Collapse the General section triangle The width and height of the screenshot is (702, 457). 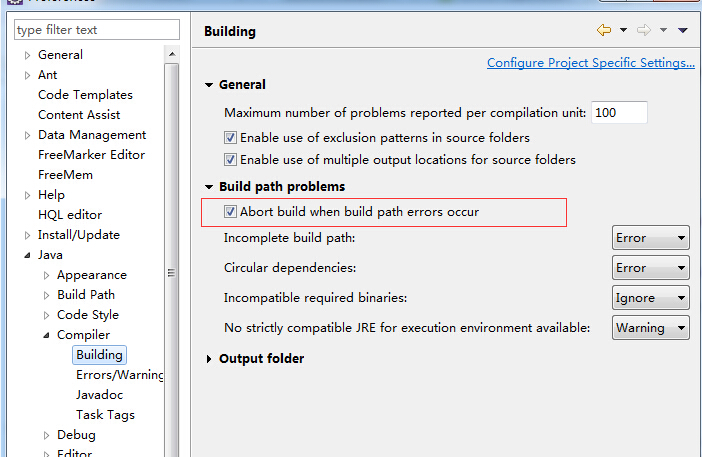click(209, 85)
